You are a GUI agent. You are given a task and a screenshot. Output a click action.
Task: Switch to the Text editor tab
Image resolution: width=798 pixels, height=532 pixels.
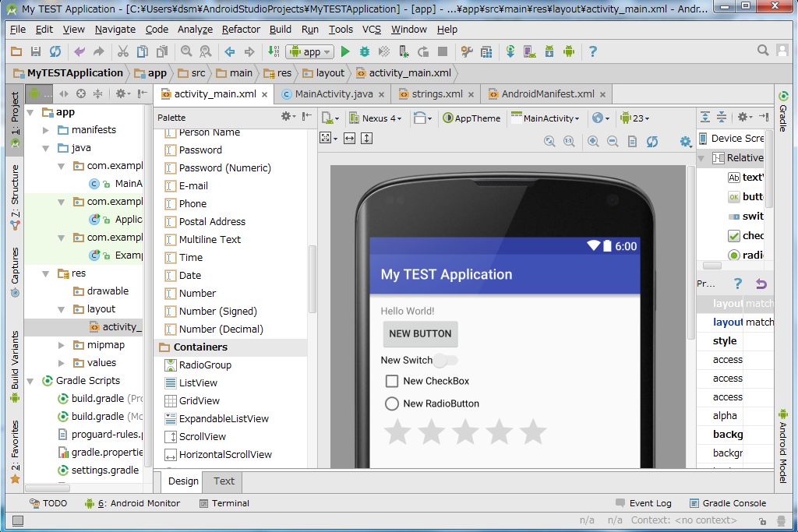pos(224,481)
